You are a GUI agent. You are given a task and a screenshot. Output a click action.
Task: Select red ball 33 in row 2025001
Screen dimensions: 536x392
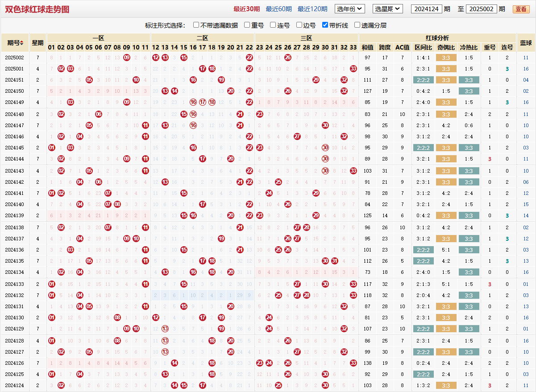[353, 69]
